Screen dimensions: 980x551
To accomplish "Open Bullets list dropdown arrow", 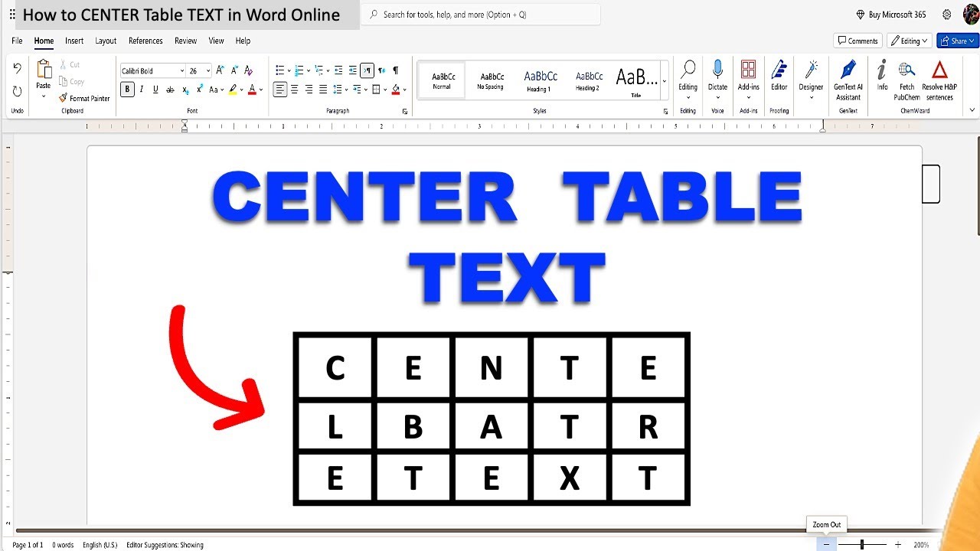I will click(289, 70).
